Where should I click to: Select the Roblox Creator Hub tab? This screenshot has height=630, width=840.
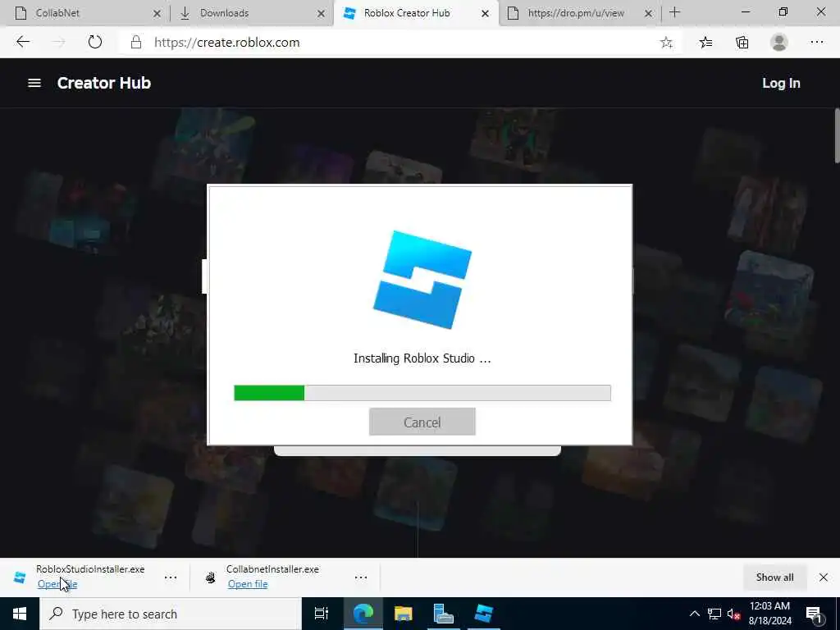point(416,13)
